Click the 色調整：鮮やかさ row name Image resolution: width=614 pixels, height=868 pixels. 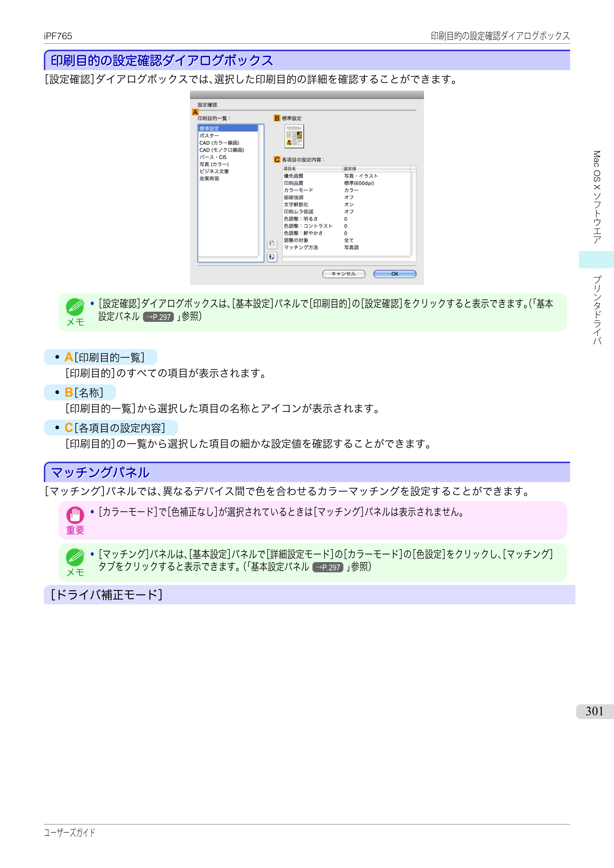click(x=303, y=233)
